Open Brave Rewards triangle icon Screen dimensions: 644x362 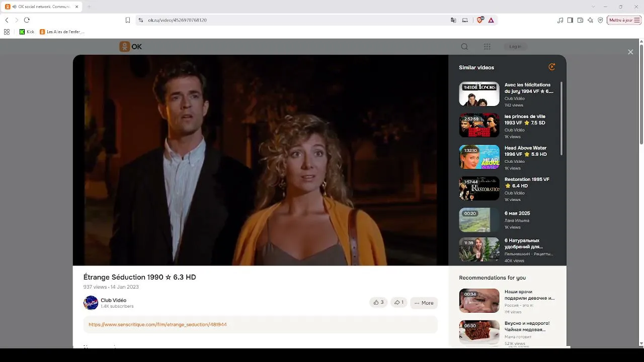(491, 20)
